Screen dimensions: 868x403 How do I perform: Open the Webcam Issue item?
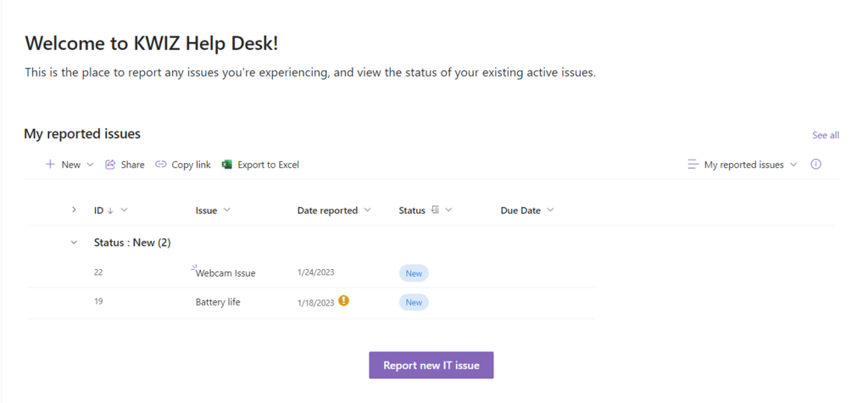point(225,272)
